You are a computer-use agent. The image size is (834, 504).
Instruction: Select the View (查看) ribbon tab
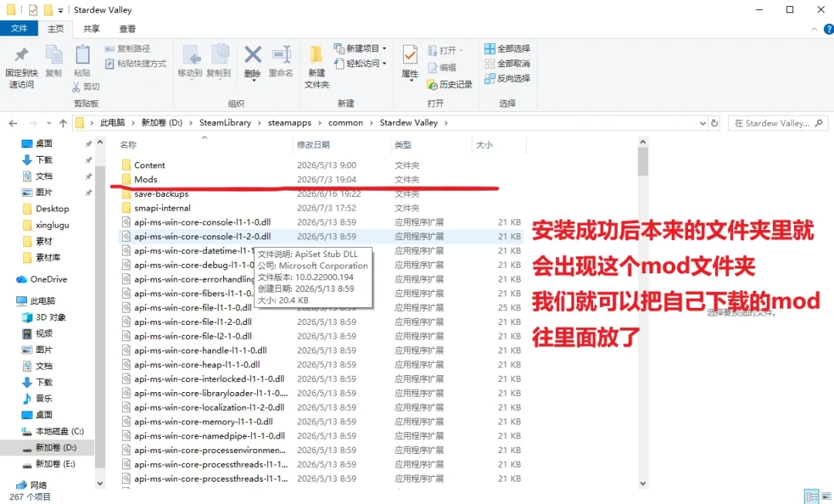click(127, 29)
